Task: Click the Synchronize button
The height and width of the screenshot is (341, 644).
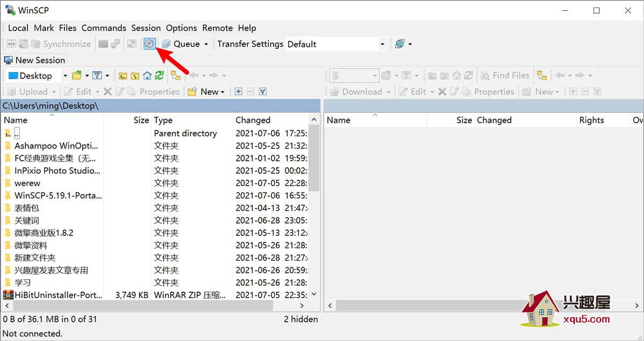Action: click(x=61, y=44)
